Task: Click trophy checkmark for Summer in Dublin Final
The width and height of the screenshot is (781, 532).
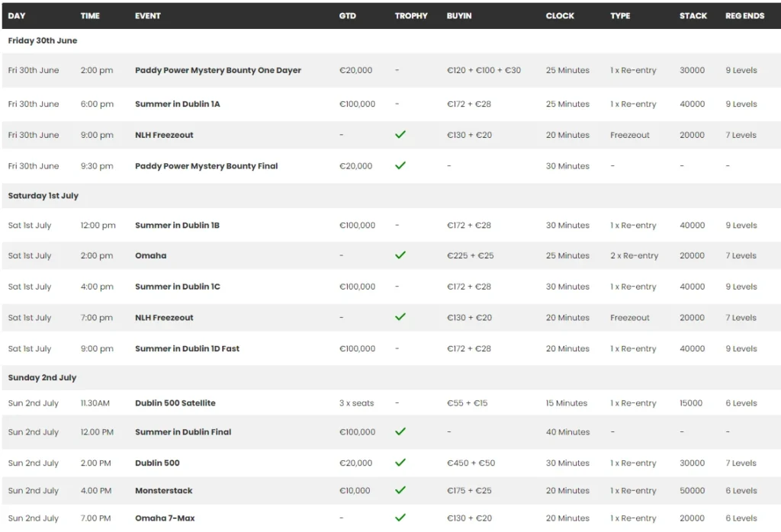Action: pos(400,431)
